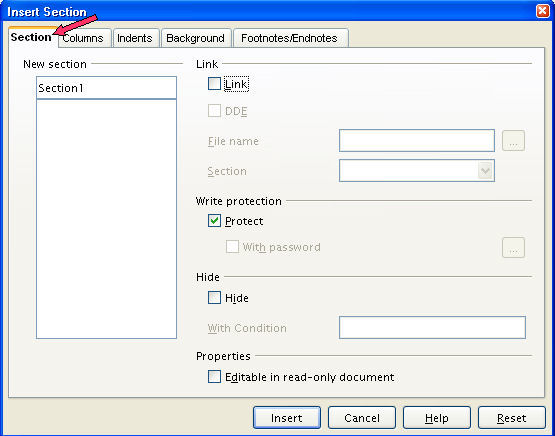Enable the With password option
The image size is (555, 436).
pyautogui.click(x=232, y=247)
